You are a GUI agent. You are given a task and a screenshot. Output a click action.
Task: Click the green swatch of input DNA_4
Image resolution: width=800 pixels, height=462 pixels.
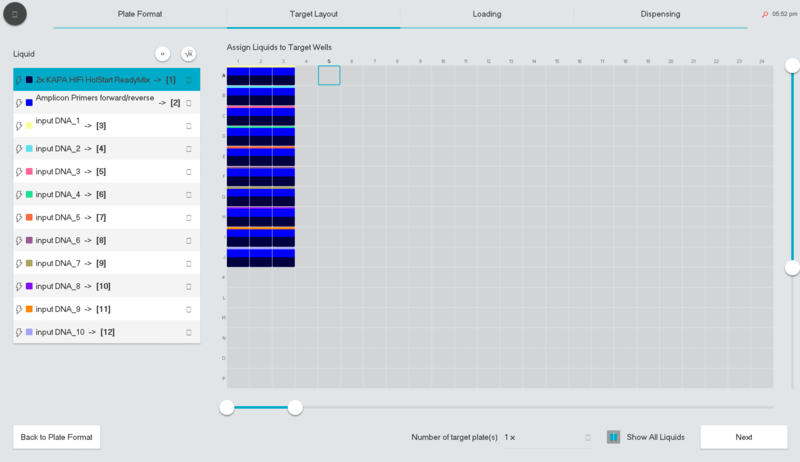pyautogui.click(x=29, y=194)
